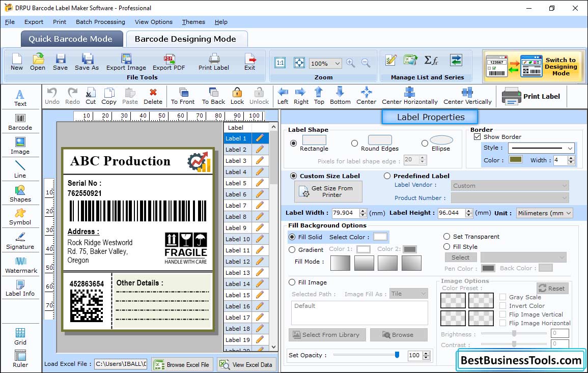Open the zoom percentage dropdown
Image resolution: width=588 pixels, height=373 pixels.
(x=338, y=63)
